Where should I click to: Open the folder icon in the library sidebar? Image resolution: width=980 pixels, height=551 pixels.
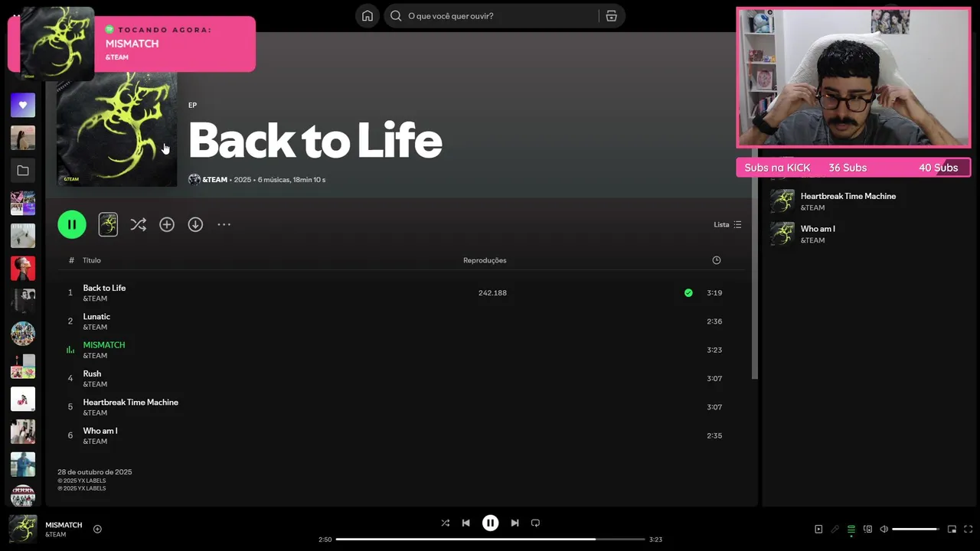coord(23,171)
